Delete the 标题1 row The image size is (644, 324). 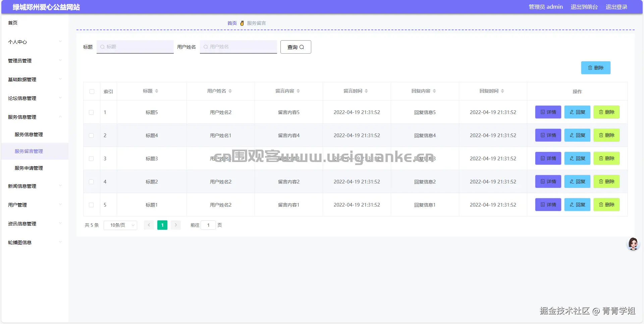[606, 205]
